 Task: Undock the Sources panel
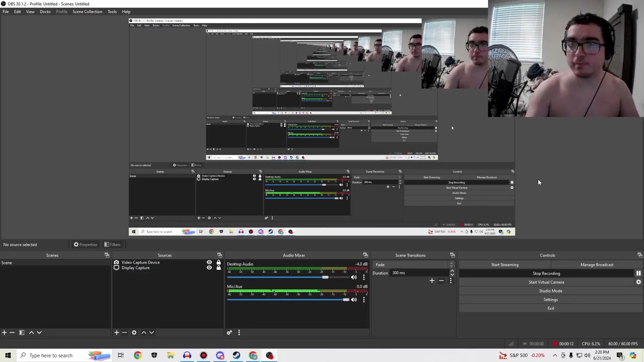pyautogui.click(x=219, y=255)
